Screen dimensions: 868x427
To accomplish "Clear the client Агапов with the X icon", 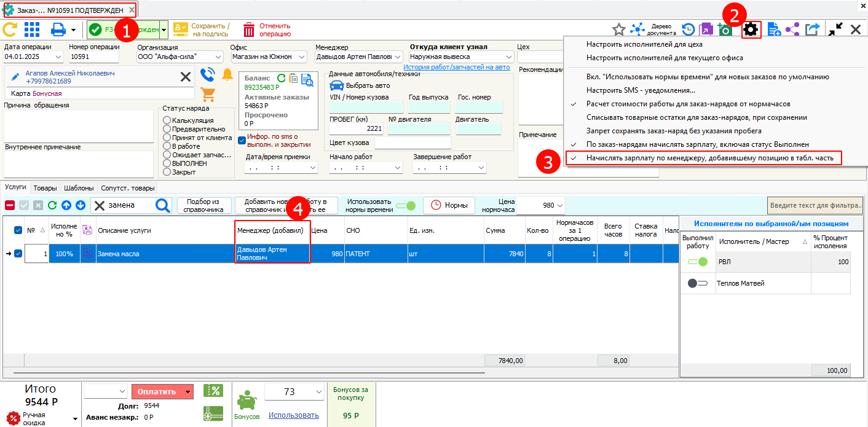I will pyautogui.click(x=185, y=76).
